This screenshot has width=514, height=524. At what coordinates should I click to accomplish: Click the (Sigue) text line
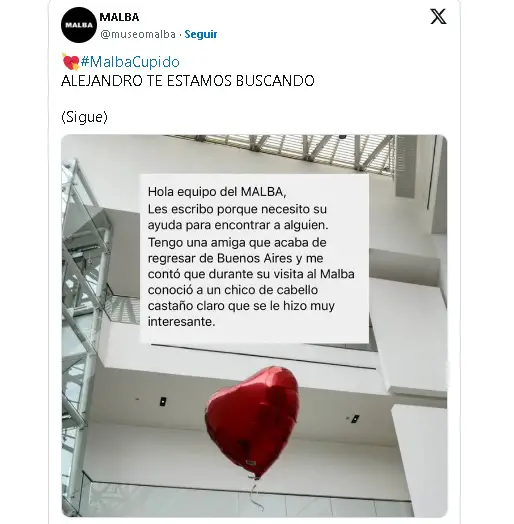coord(85,117)
